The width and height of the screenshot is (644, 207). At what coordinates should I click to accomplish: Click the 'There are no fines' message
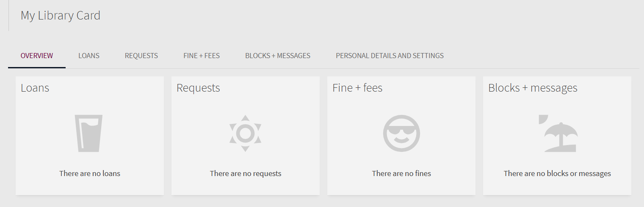pos(401,173)
